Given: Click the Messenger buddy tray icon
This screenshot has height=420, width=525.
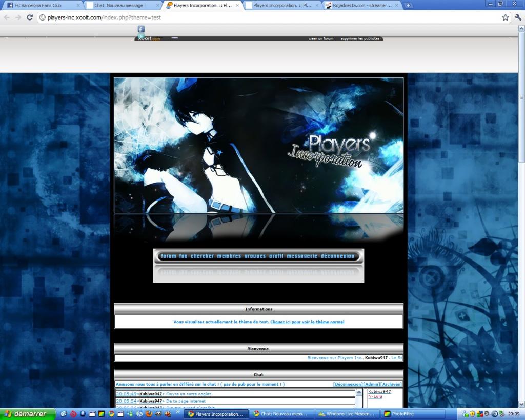Looking at the screenshot, I should coord(466,414).
